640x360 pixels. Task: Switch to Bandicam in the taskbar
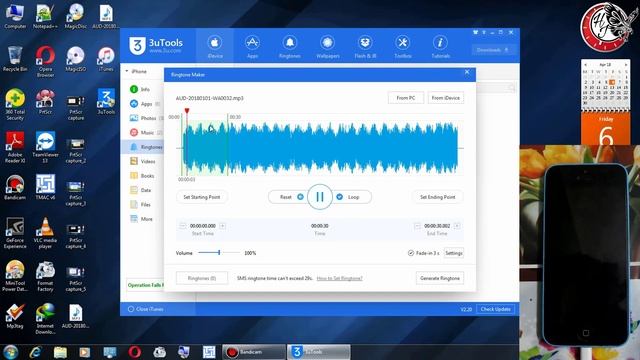[253, 352]
